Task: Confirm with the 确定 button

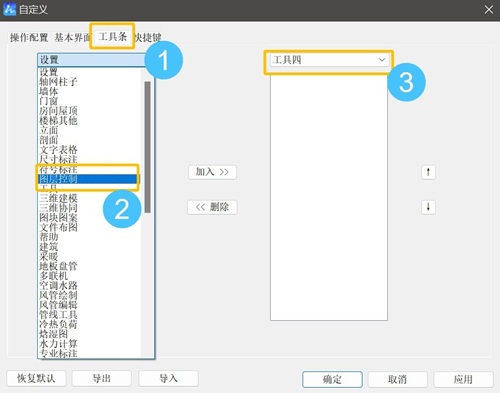Action: [x=332, y=379]
